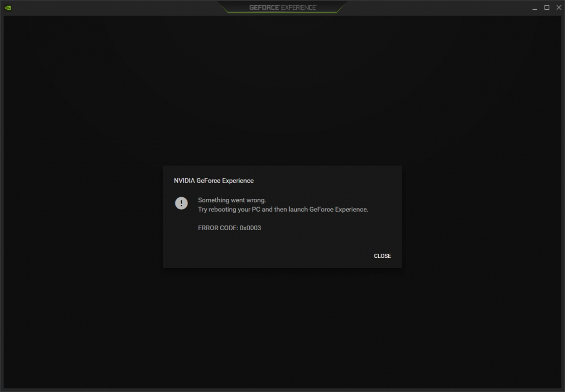This screenshot has height=392, width=565.
Task: Click the NVIDIA logo icon in title bar
Action: tap(8, 8)
